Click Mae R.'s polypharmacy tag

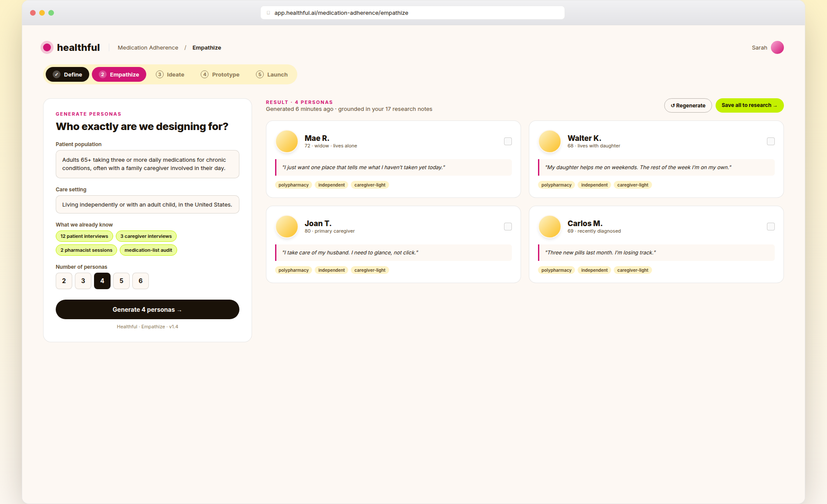(294, 185)
